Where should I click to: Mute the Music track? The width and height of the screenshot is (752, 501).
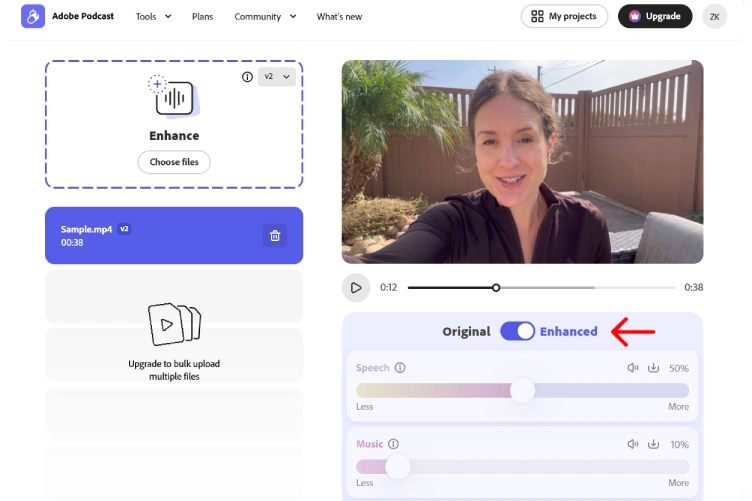pyautogui.click(x=633, y=444)
